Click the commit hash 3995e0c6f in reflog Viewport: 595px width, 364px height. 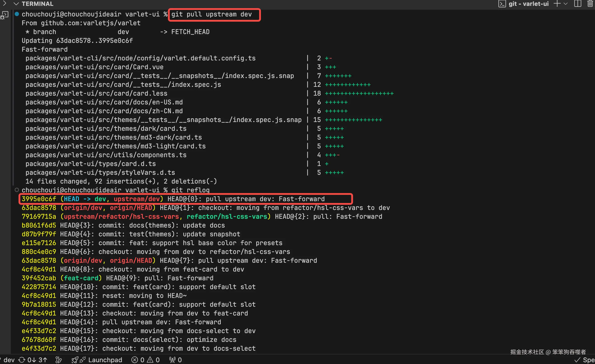click(39, 199)
